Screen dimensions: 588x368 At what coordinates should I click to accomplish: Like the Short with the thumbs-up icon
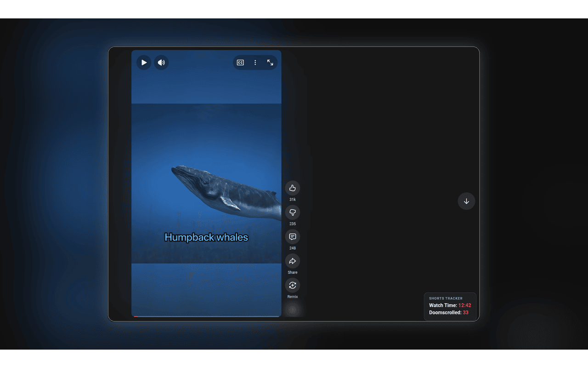(x=293, y=188)
